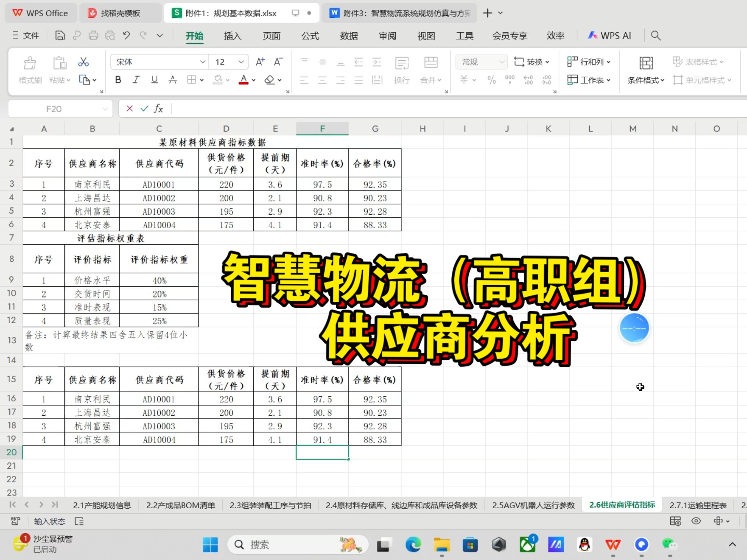Screen dimensions: 747x560
Task: Click the search magnifier icon in ribbon
Action: click(x=656, y=36)
